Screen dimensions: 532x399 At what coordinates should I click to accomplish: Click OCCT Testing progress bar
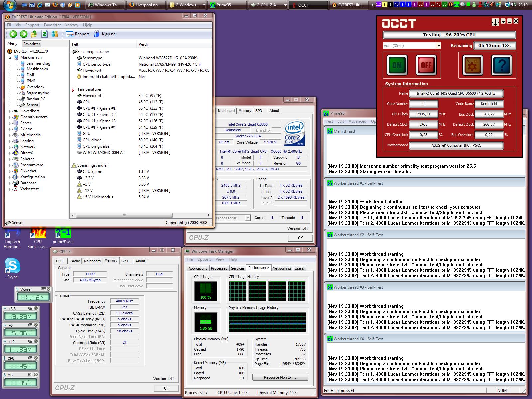[449, 35]
